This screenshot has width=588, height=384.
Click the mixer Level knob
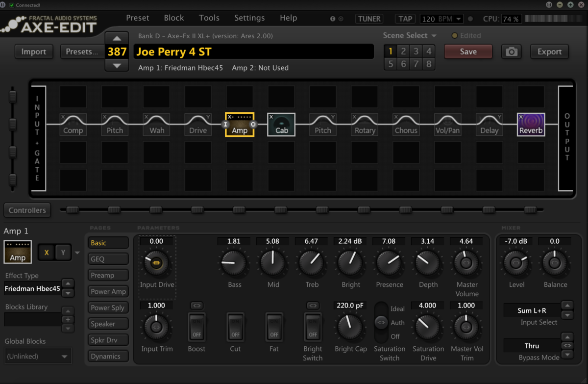[516, 263]
